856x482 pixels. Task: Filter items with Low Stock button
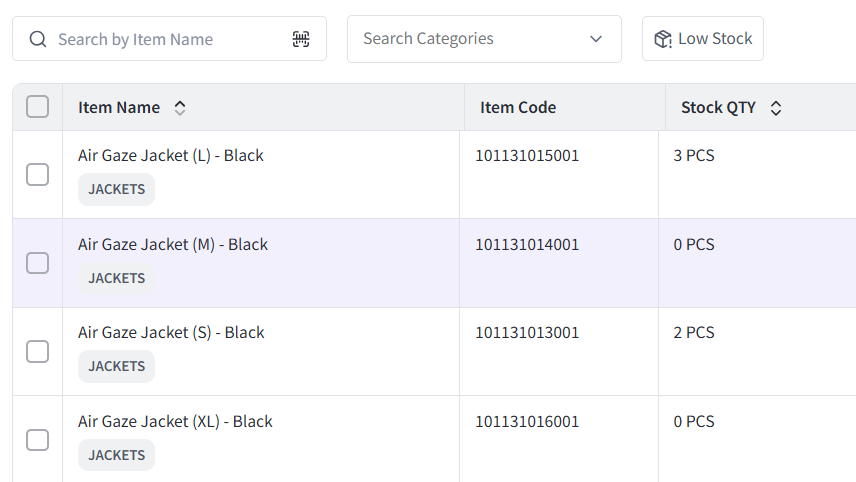pyautogui.click(x=703, y=39)
